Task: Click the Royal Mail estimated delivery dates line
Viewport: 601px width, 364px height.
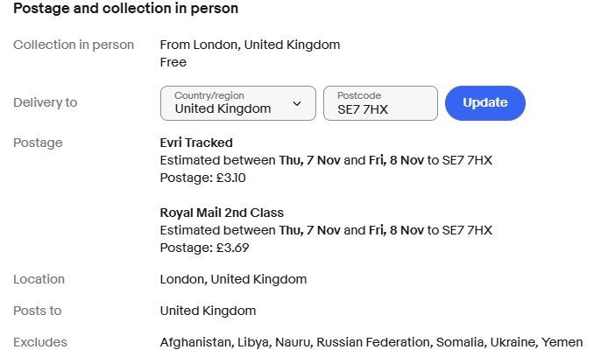Action: [326, 230]
